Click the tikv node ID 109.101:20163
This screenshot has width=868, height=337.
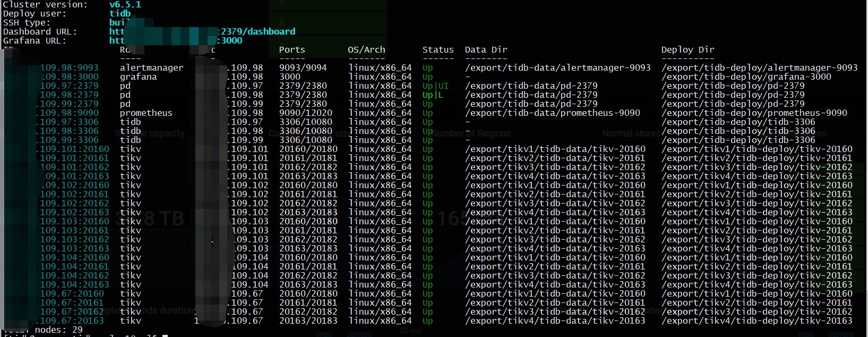click(x=75, y=176)
